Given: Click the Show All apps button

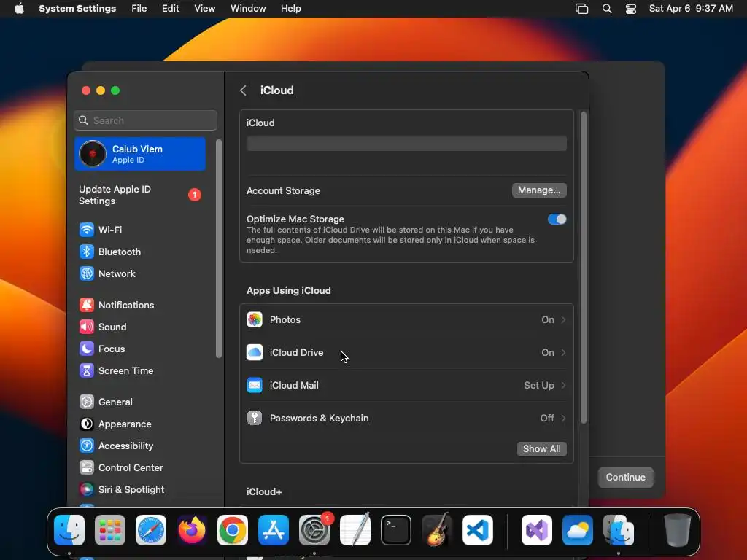Looking at the screenshot, I should click(x=542, y=448).
